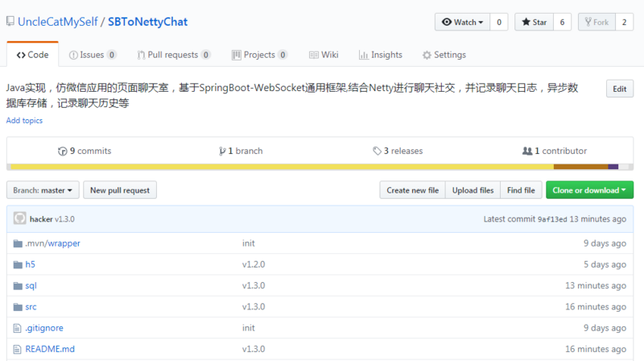Open the Watch dropdown
The width and height of the screenshot is (644, 361).
click(462, 22)
